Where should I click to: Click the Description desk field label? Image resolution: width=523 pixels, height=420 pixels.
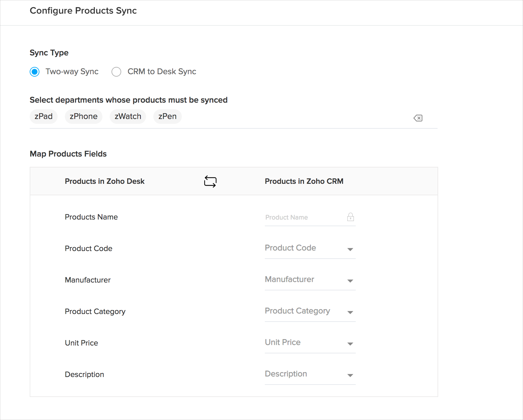coord(84,374)
